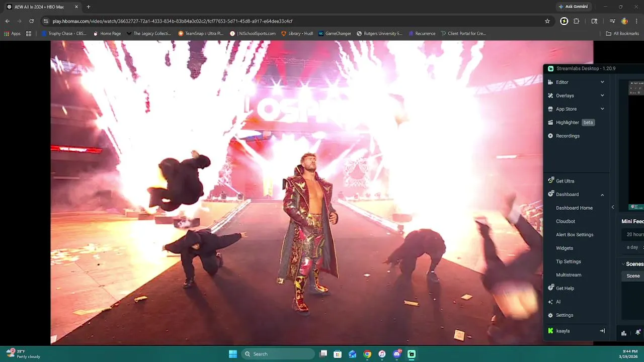The height and width of the screenshot is (362, 644).
Task: Collapse the Streamlabs sidebar with left arrow
Action: pos(613,207)
